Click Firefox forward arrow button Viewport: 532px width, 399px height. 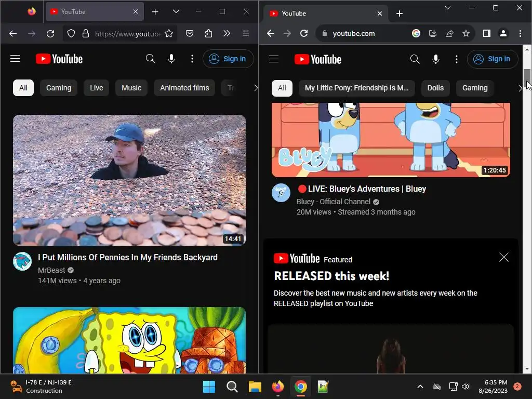point(32,33)
